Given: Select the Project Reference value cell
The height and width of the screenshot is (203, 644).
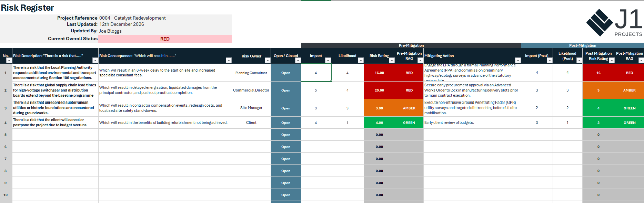Looking at the screenshot, I should pos(165,18).
